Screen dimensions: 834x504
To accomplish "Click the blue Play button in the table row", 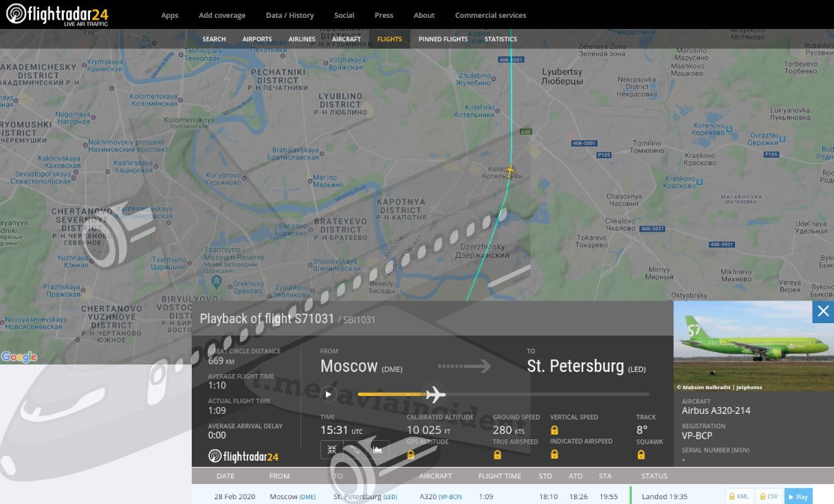I will (x=798, y=496).
